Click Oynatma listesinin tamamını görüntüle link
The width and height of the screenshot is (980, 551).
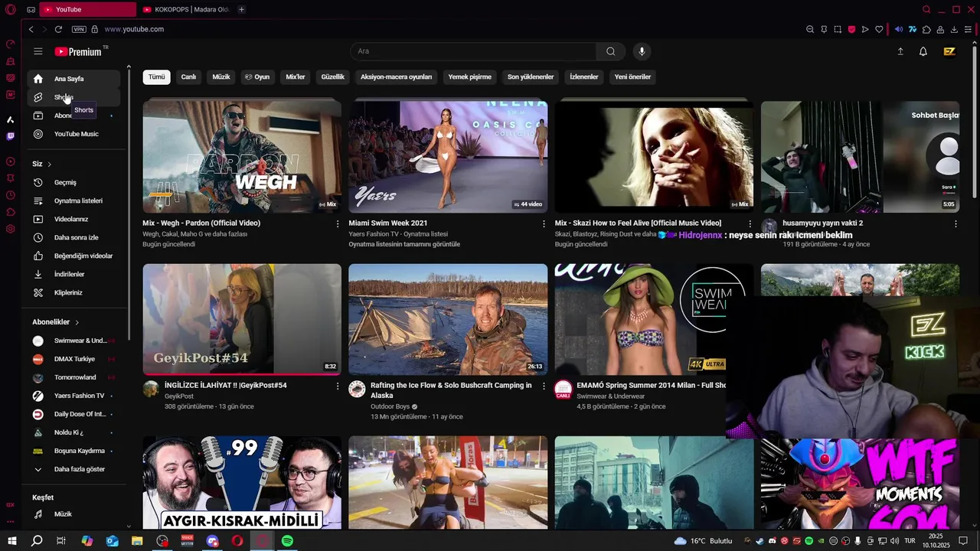404,244
